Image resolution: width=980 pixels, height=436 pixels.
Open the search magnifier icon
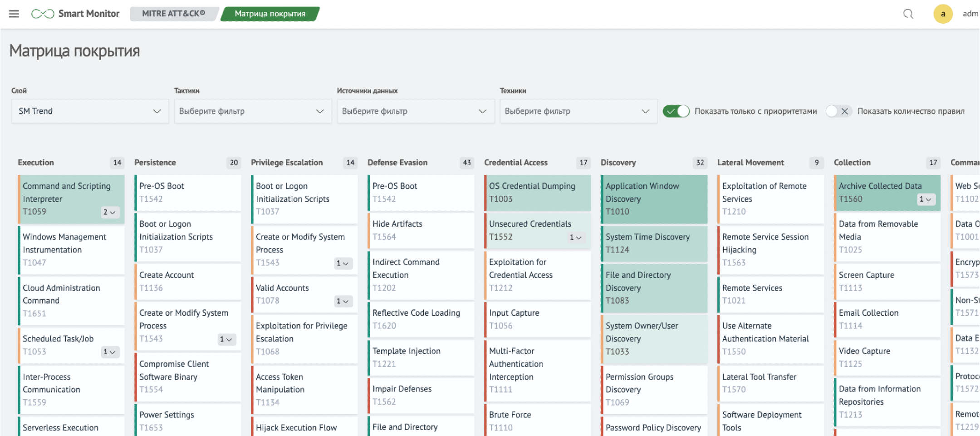[908, 14]
